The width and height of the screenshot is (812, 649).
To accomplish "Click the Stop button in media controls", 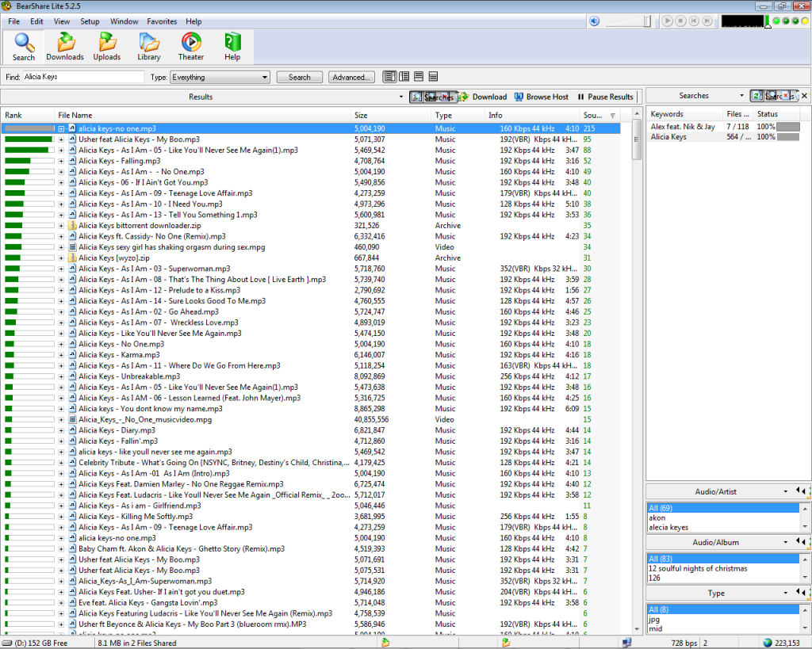I will click(x=681, y=21).
